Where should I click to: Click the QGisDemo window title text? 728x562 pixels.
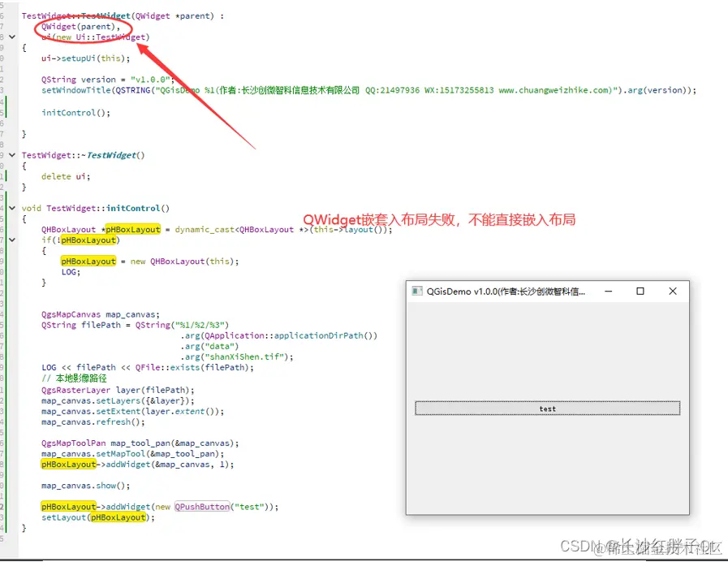click(506, 292)
